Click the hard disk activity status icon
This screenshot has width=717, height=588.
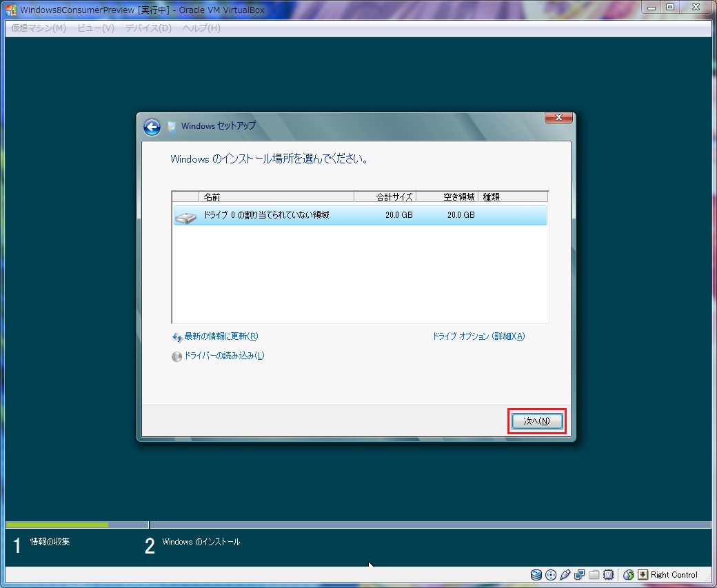click(x=536, y=575)
